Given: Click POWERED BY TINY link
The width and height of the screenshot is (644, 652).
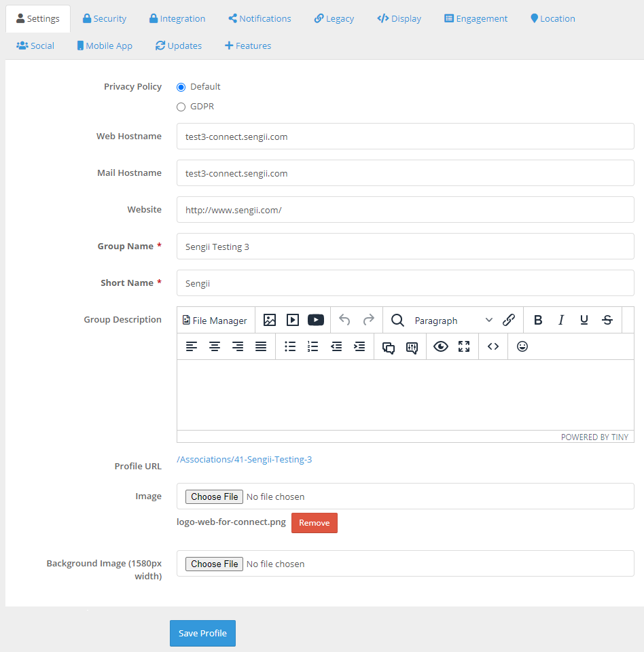Looking at the screenshot, I should (x=594, y=437).
